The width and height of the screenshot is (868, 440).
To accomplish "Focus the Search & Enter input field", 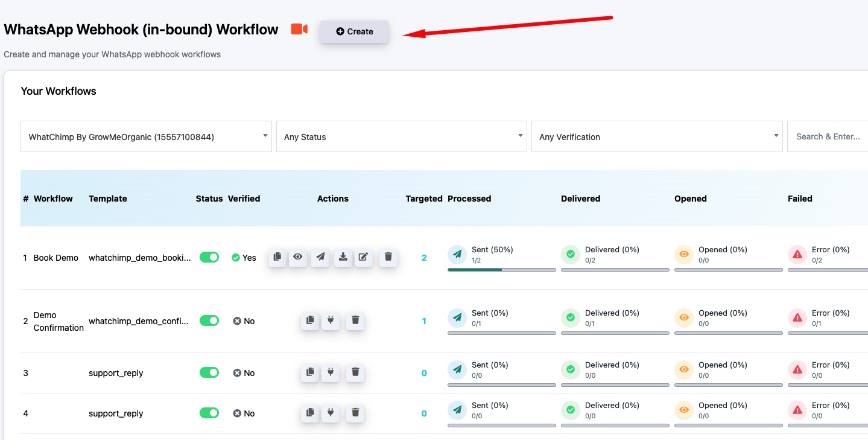I will tap(828, 136).
